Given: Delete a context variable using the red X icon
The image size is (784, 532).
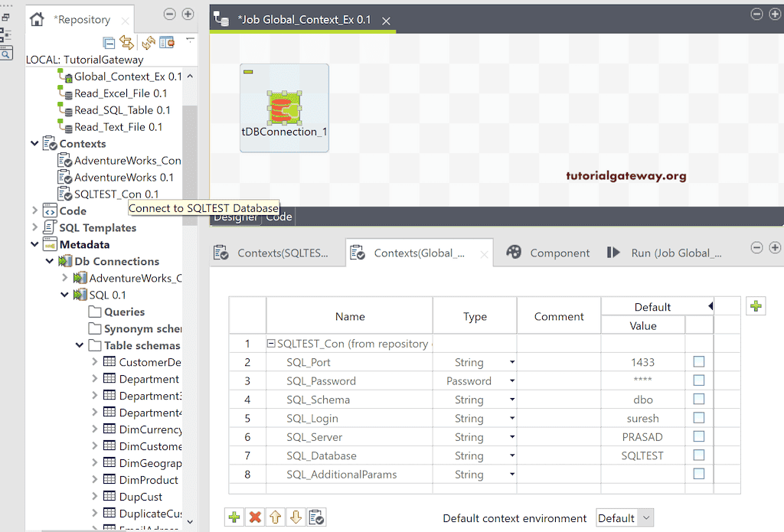Looking at the screenshot, I should (255, 517).
